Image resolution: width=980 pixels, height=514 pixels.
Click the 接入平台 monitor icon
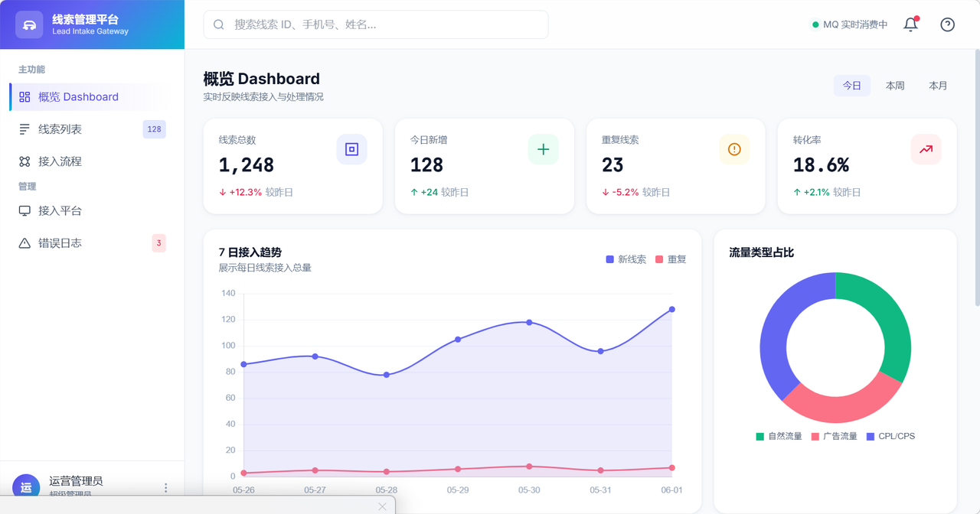click(24, 210)
